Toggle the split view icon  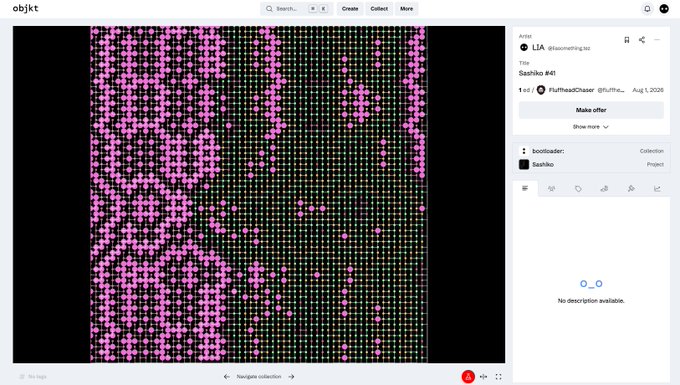click(484, 377)
